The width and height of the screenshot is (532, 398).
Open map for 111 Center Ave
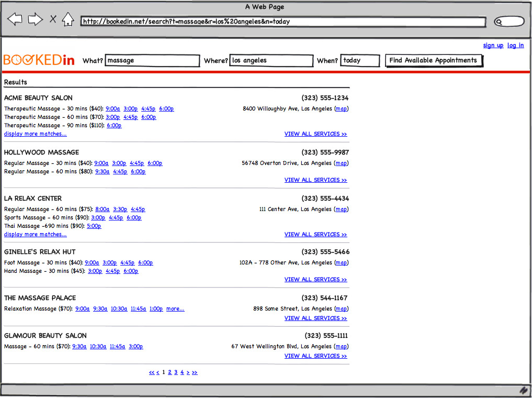pyautogui.click(x=341, y=209)
